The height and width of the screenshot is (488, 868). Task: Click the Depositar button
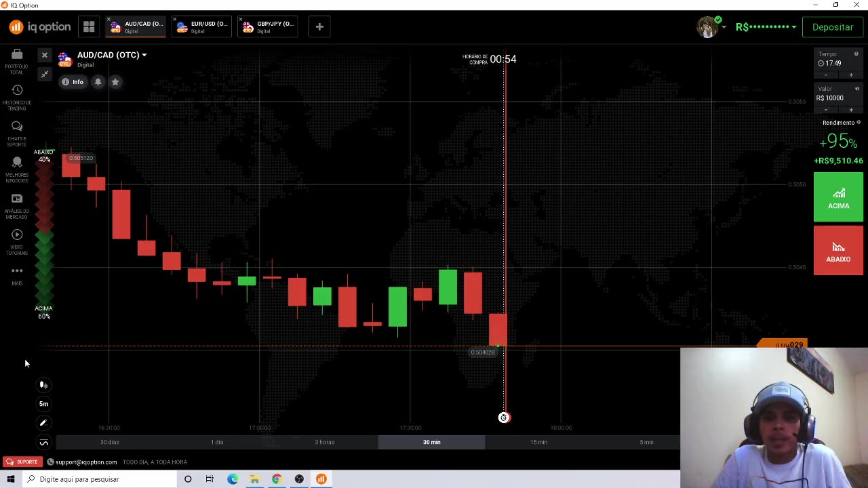click(833, 27)
